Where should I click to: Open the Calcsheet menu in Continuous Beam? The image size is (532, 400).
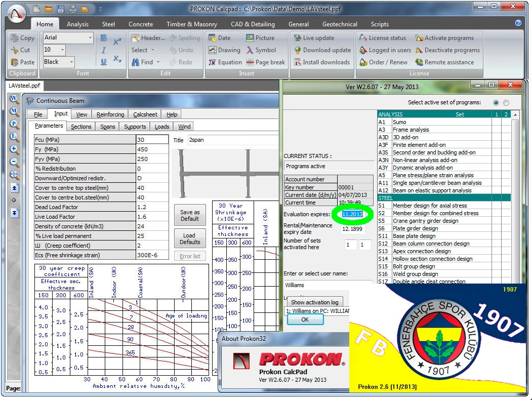pos(145,114)
